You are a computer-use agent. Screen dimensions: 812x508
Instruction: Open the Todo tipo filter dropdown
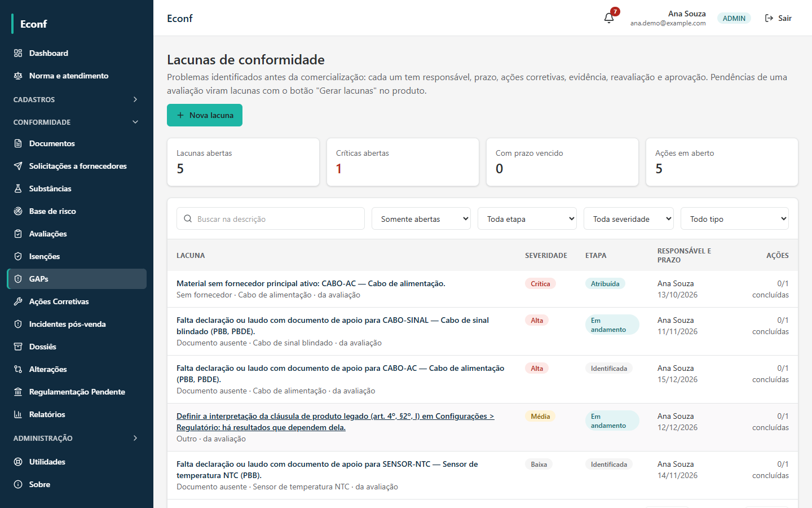pos(735,218)
